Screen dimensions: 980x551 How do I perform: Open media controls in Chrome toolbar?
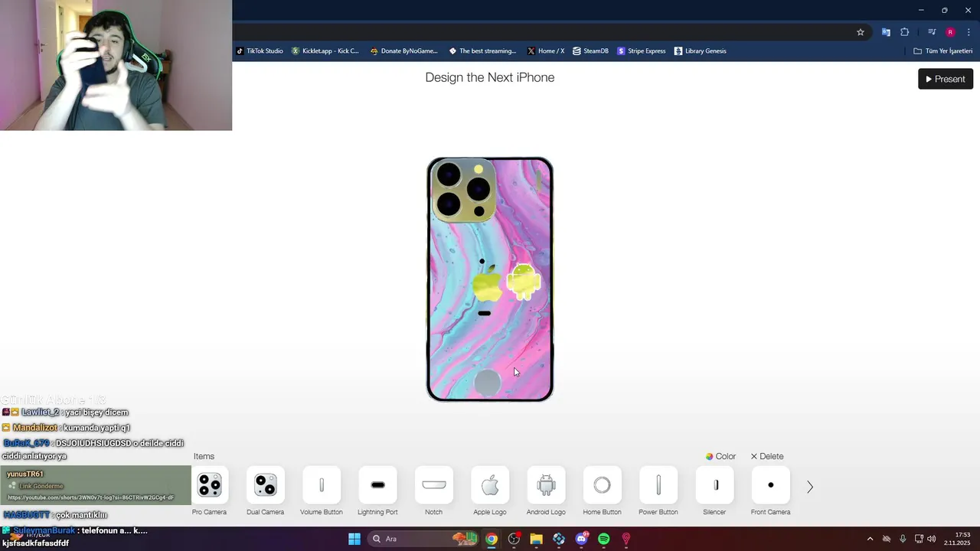931,32
